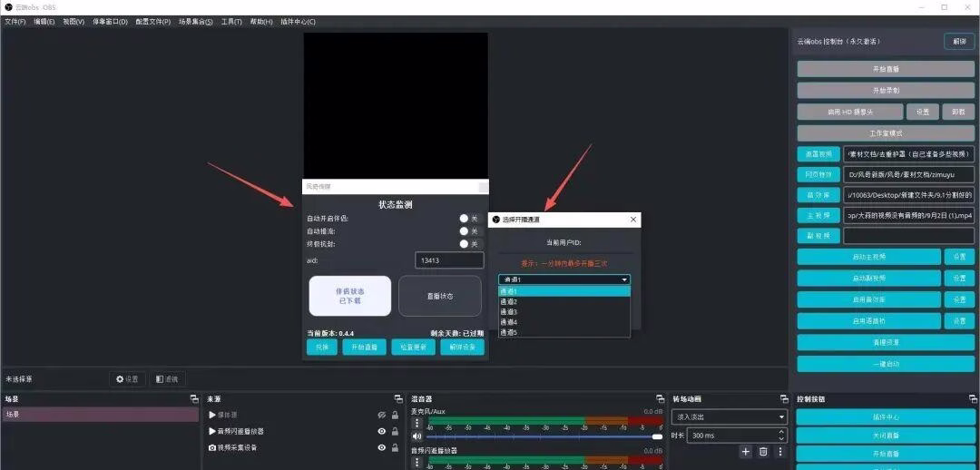
Task: Toggle the lock on 媒体源 source
Action: [395, 415]
